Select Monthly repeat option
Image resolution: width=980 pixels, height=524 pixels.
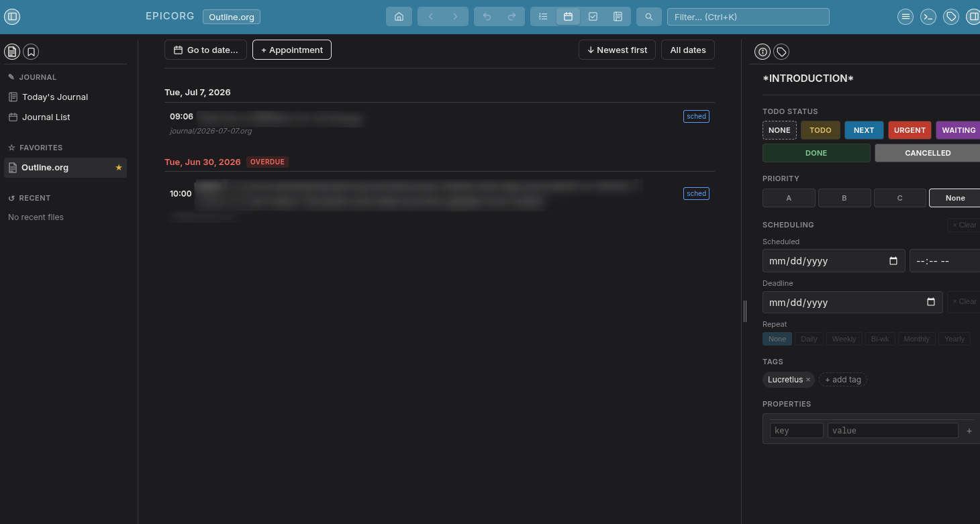pos(916,339)
